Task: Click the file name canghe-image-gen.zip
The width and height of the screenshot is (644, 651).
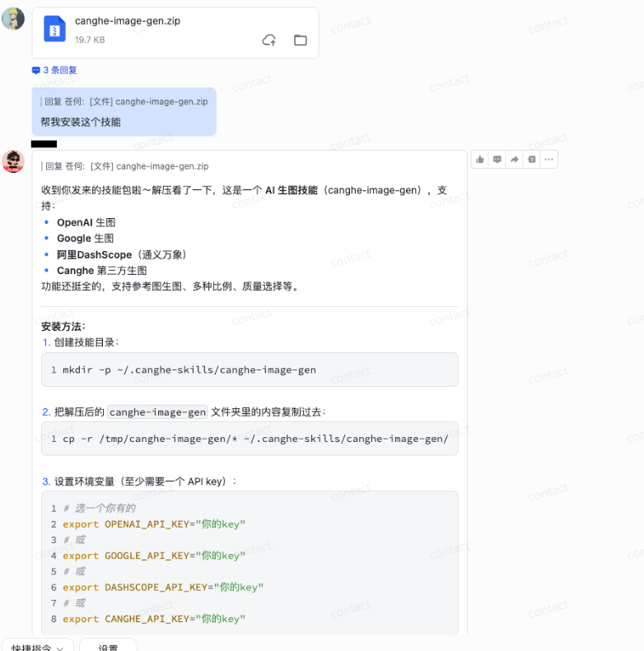Action: 128,21
